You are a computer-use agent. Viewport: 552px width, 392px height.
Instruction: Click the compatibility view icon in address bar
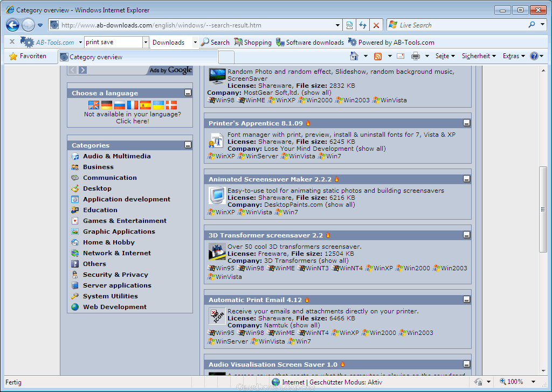click(349, 25)
